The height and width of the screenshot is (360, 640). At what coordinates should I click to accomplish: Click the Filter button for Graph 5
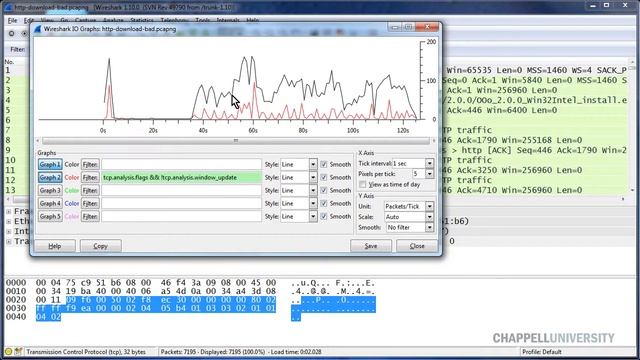point(90,216)
